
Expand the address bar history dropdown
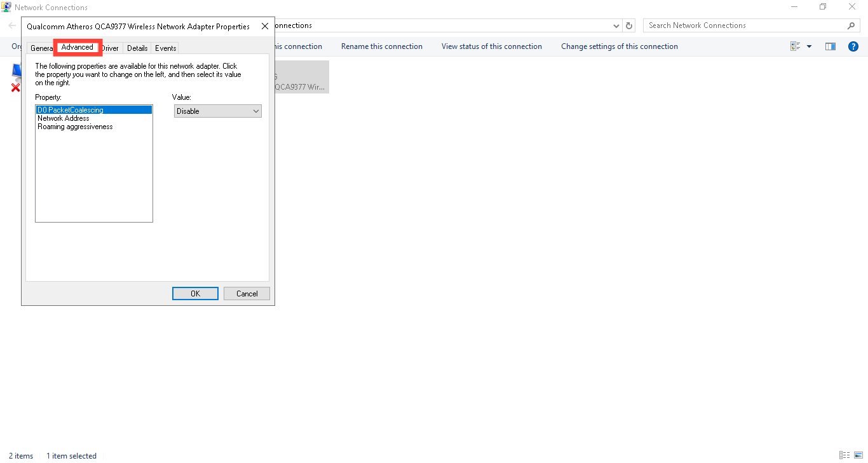point(616,26)
